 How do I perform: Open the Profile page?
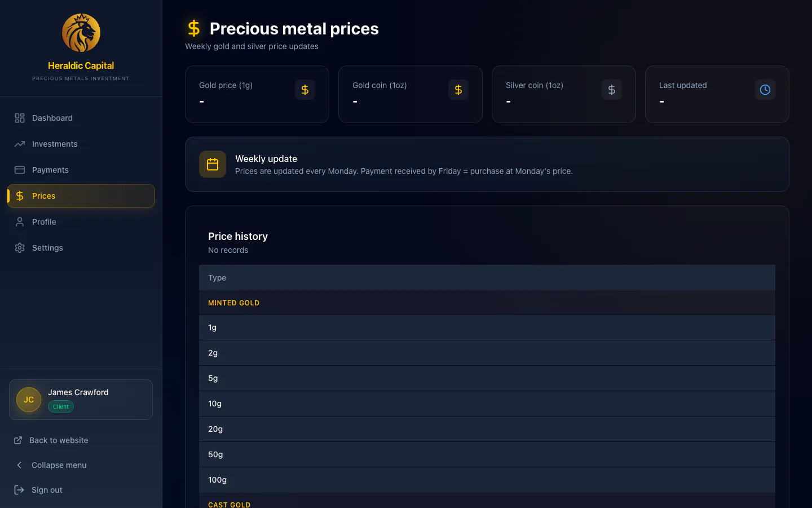coord(44,222)
